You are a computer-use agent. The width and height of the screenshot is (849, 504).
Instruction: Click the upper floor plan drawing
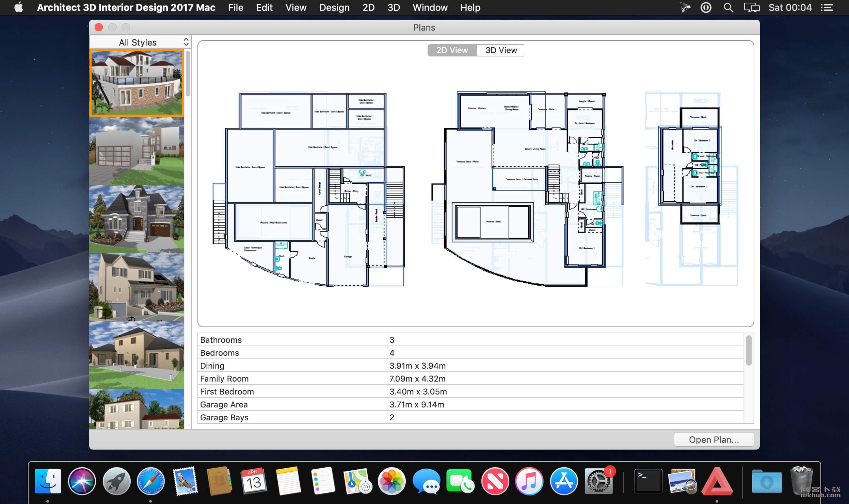click(691, 188)
